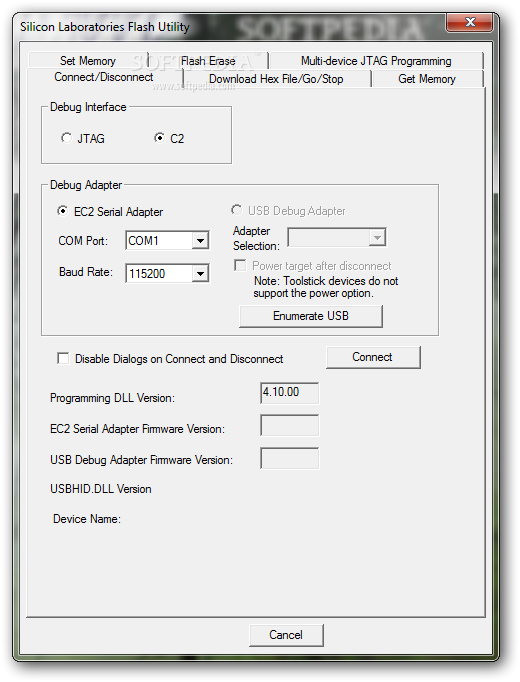Image resolution: width=520 pixels, height=682 pixels.
Task: Select the Connect/Disconnect tab
Action: coord(104,77)
